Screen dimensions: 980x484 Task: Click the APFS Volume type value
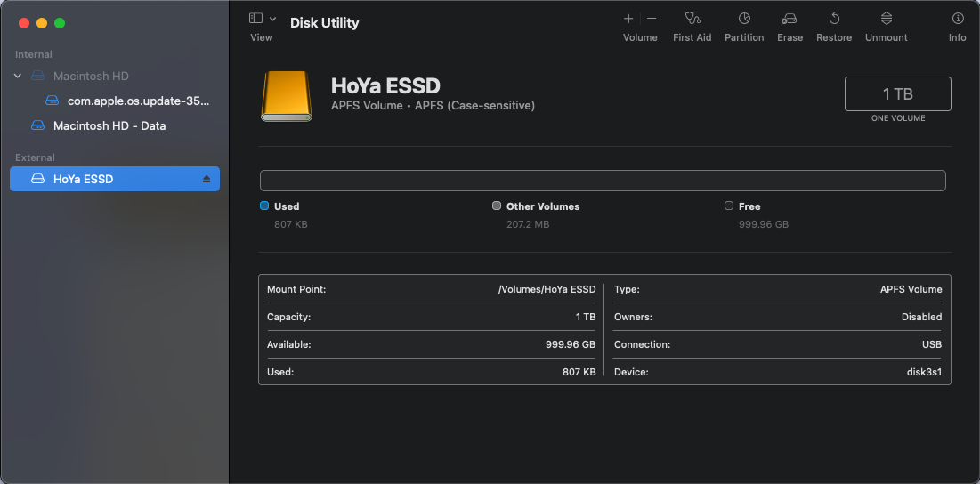pyautogui.click(x=911, y=289)
